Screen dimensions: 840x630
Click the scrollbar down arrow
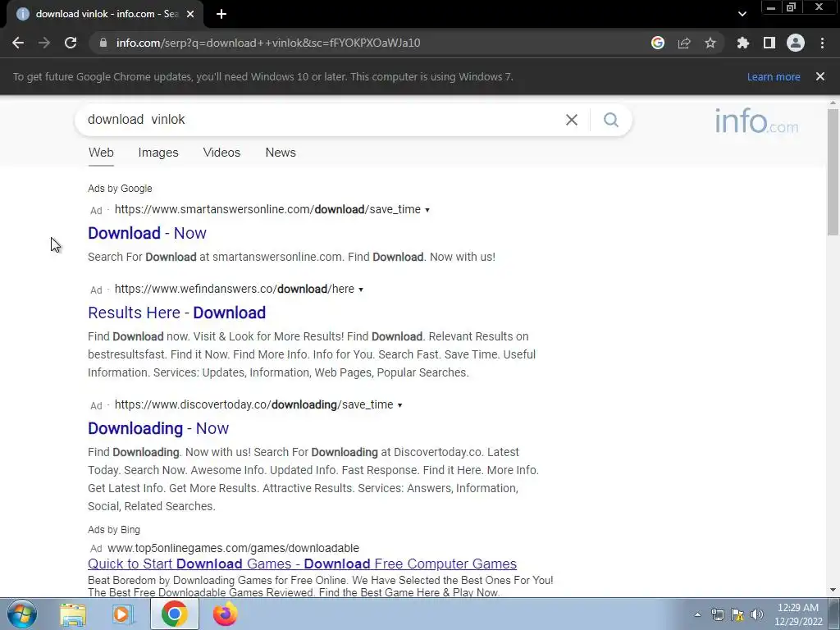pos(833,590)
